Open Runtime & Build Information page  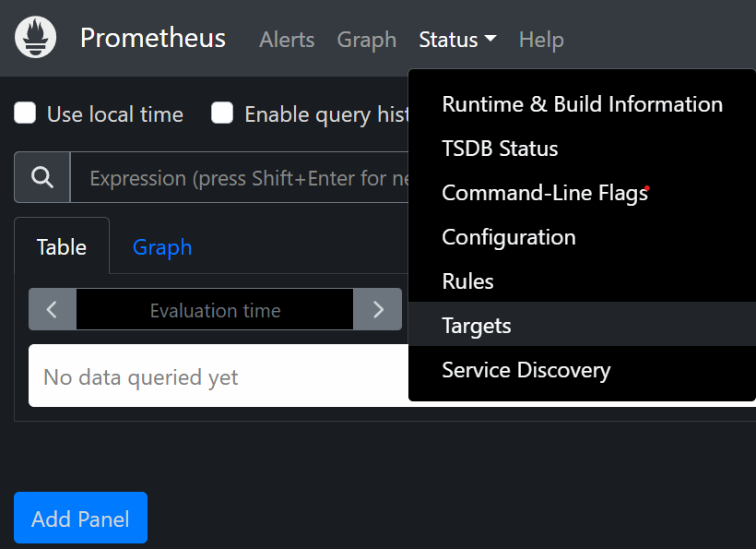click(x=582, y=104)
